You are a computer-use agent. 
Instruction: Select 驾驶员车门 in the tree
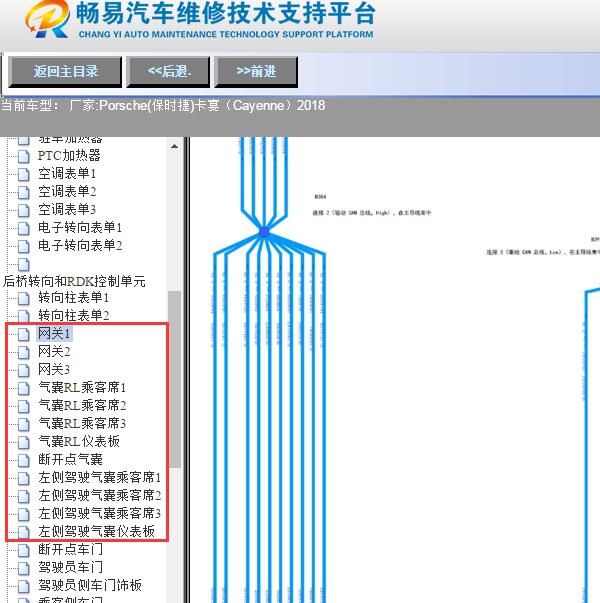(70, 568)
